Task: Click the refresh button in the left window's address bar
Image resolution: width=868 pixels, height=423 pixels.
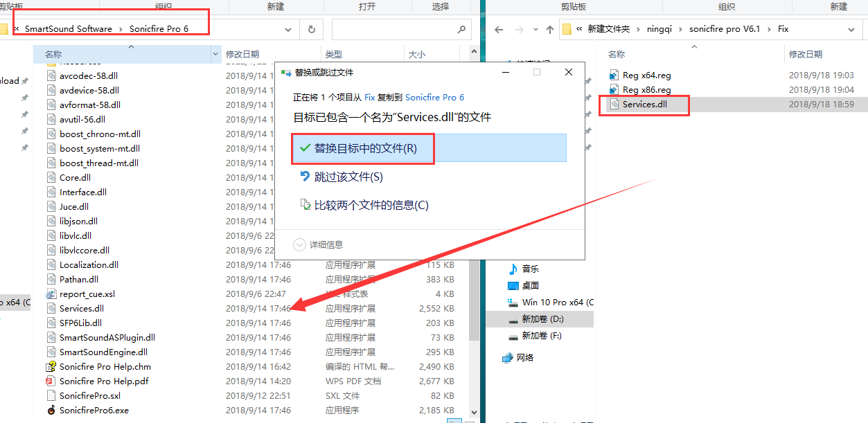Action: [x=312, y=29]
